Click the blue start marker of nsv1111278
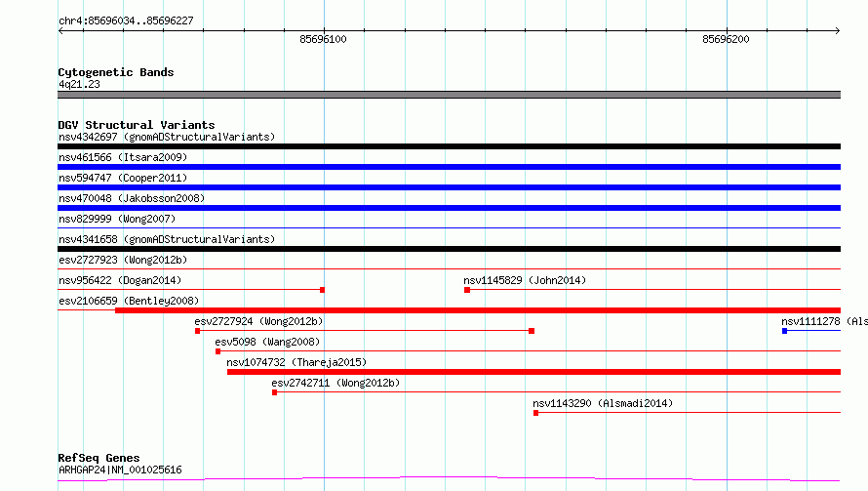This screenshot has width=868, height=491. 784,331
